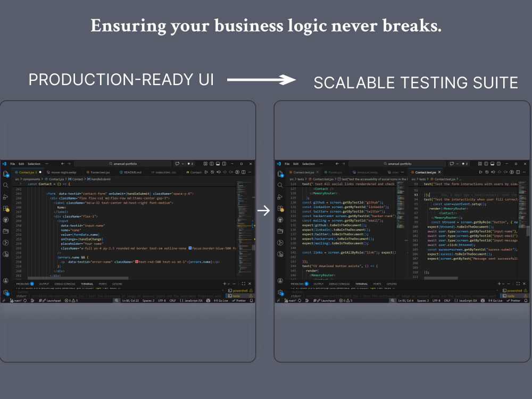Open Run and Debug in right VS Code window
This screenshot has height=399, width=532.
click(280, 197)
